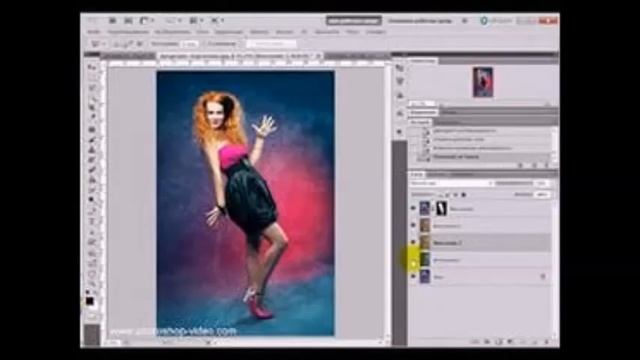This screenshot has width=640, height=360.
Task: Open the Редактирование (Edit) menu
Action: click(x=128, y=32)
